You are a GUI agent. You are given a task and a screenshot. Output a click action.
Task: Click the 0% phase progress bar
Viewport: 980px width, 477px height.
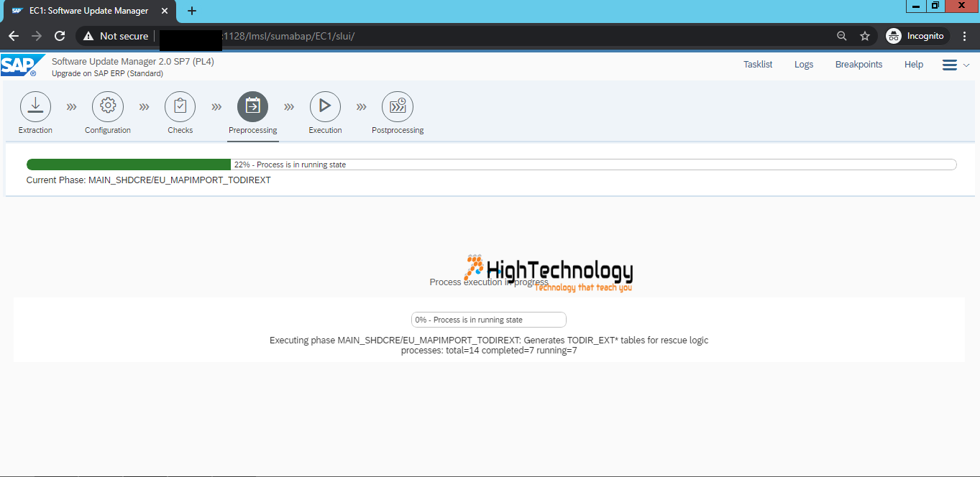(489, 320)
